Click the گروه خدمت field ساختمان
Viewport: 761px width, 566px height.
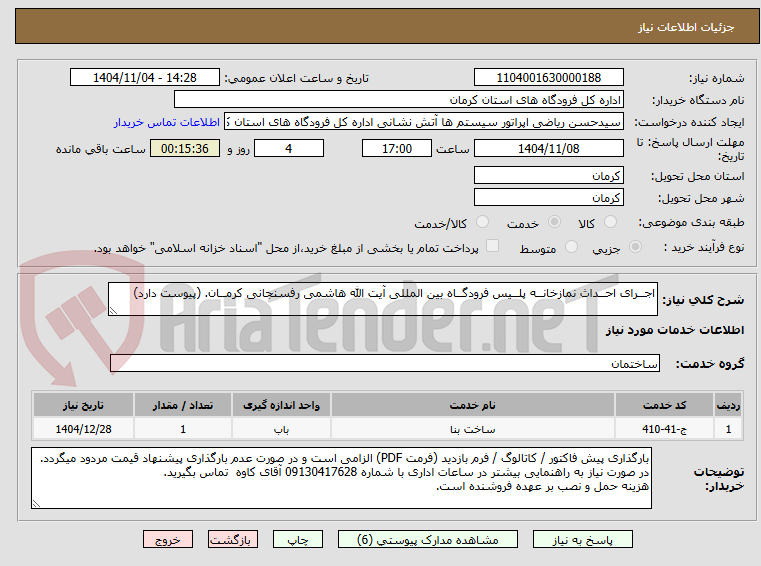coord(385,364)
